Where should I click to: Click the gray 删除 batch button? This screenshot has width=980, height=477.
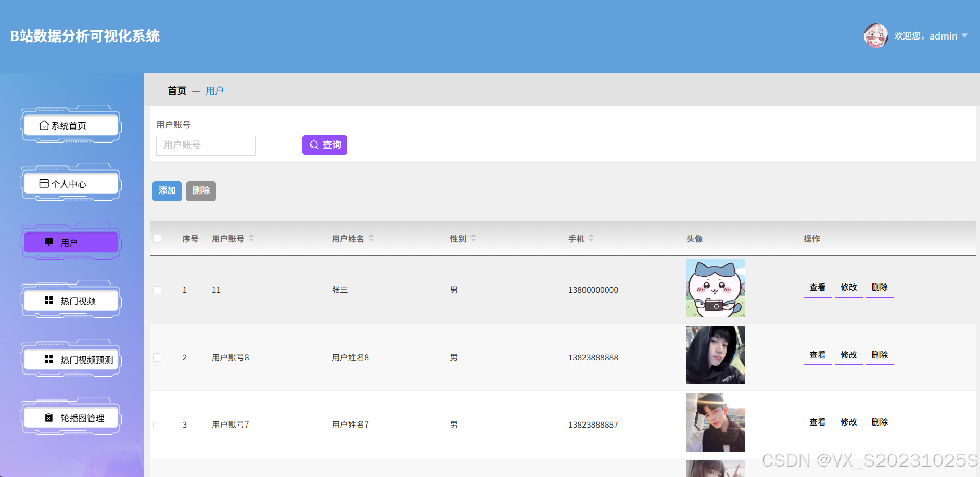click(201, 191)
